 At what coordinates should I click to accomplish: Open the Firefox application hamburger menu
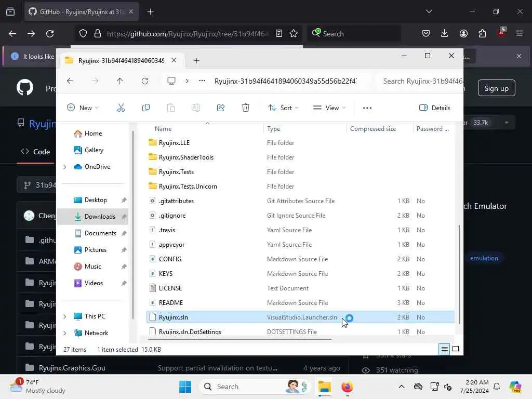[x=520, y=33]
